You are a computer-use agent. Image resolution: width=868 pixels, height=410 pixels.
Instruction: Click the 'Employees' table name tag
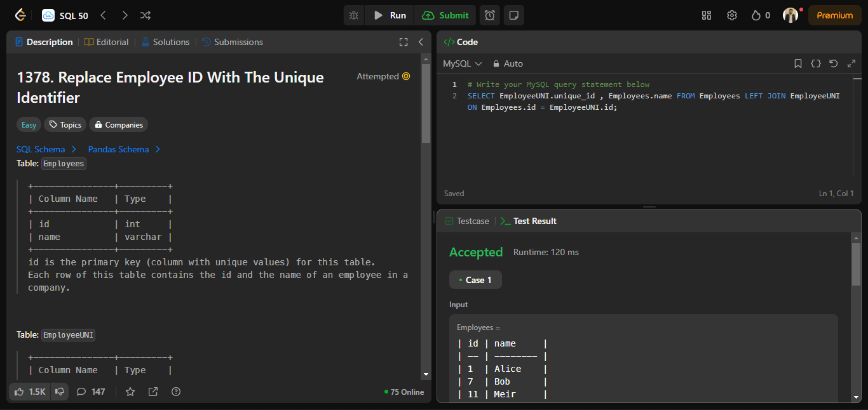click(64, 164)
